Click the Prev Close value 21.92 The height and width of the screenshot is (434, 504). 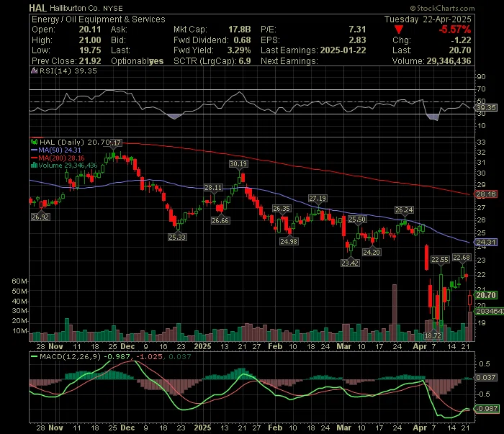[90, 61]
